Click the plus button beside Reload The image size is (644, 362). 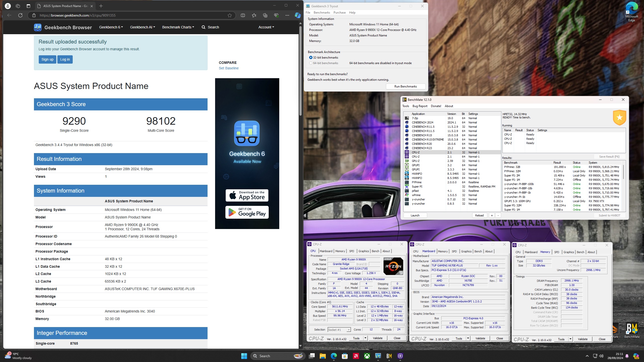pyautogui.click(x=492, y=215)
